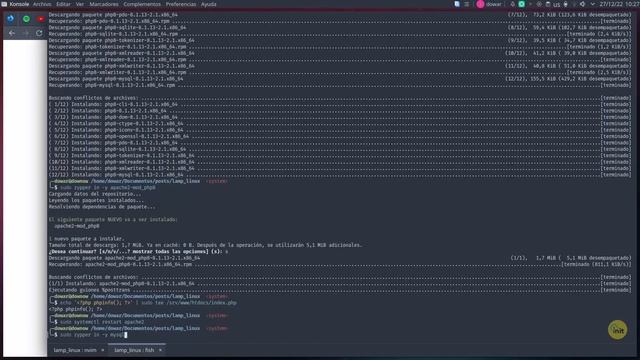640x360 pixels.
Task: Expand hidden system tray icons arrow
Action: (593, 4)
